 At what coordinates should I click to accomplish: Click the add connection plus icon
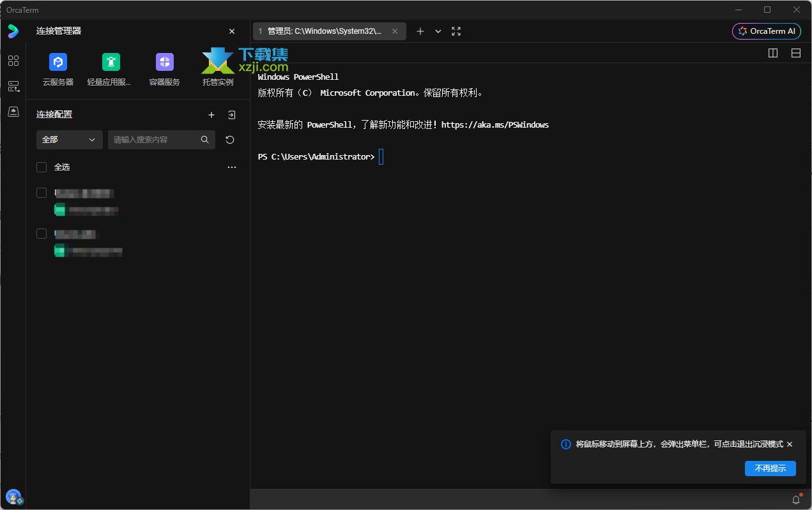(x=211, y=115)
